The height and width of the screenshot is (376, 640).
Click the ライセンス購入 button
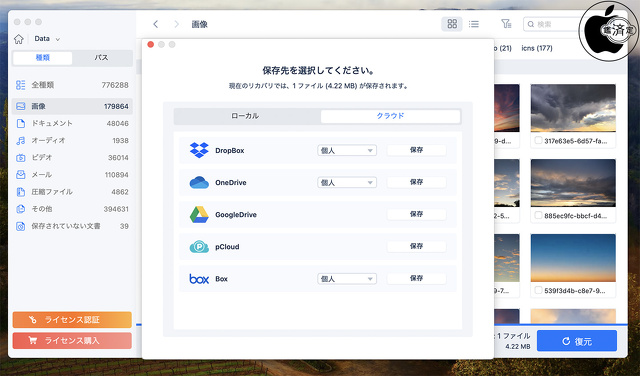click(72, 340)
